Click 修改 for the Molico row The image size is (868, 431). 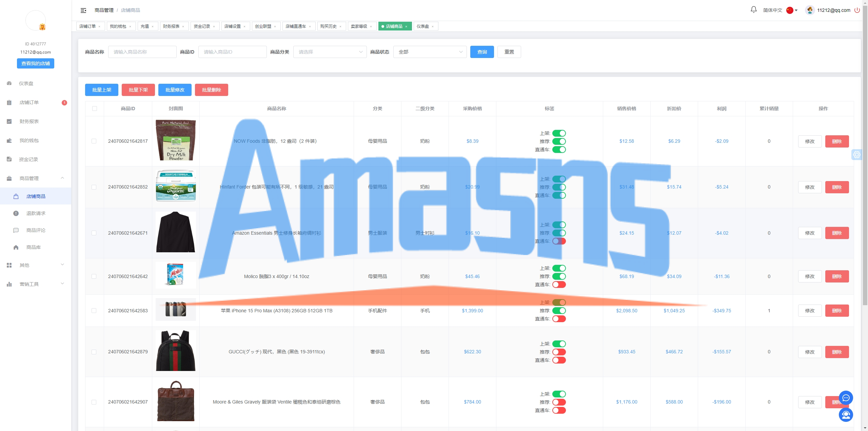[x=810, y=276]
